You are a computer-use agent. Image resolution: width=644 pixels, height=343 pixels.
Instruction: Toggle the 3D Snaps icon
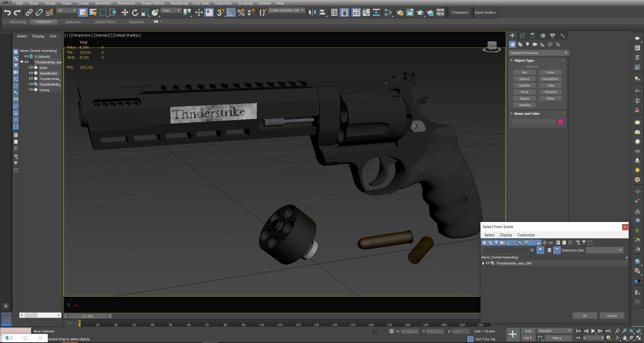(221, 12)
